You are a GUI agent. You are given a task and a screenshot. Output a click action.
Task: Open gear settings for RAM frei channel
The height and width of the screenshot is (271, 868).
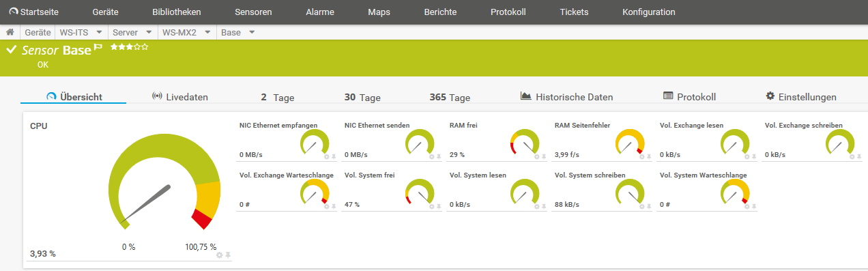[536, 156]
